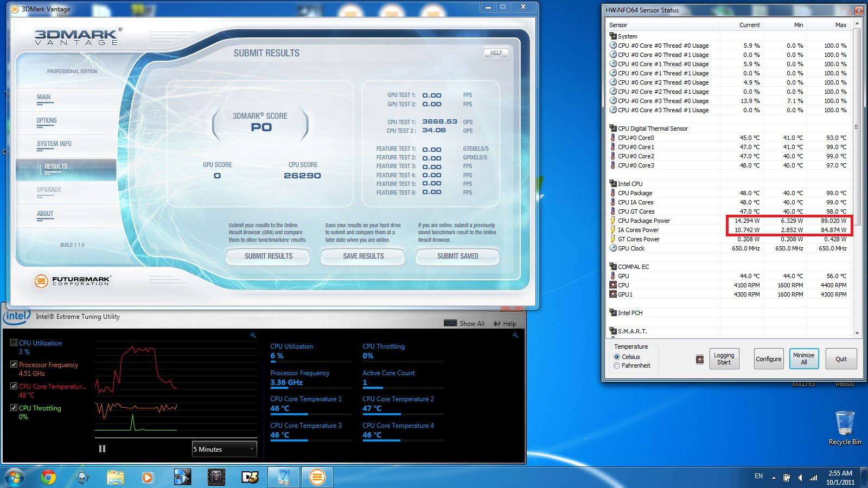Image resolution: width=868 pixels, height=488 pixels.
Task: Click the fan icon beside the GPU1 sensor
Action: pyautogui.click(x=613, y=294)
